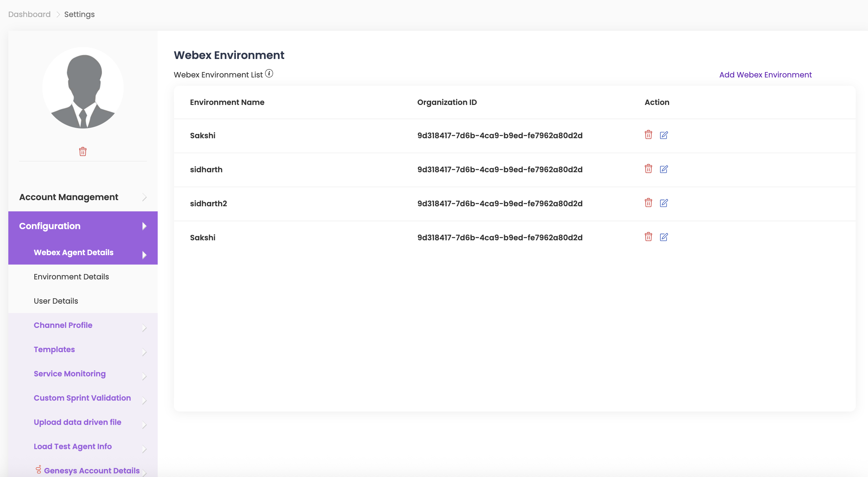The height and width of the screenshot is (477, 868).
Task: Edit the sidharth2 environment entry
Action: [x=664, y=203]
